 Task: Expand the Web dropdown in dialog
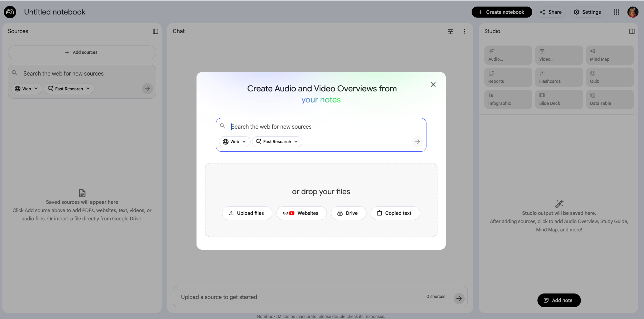[x=234, y=142]
